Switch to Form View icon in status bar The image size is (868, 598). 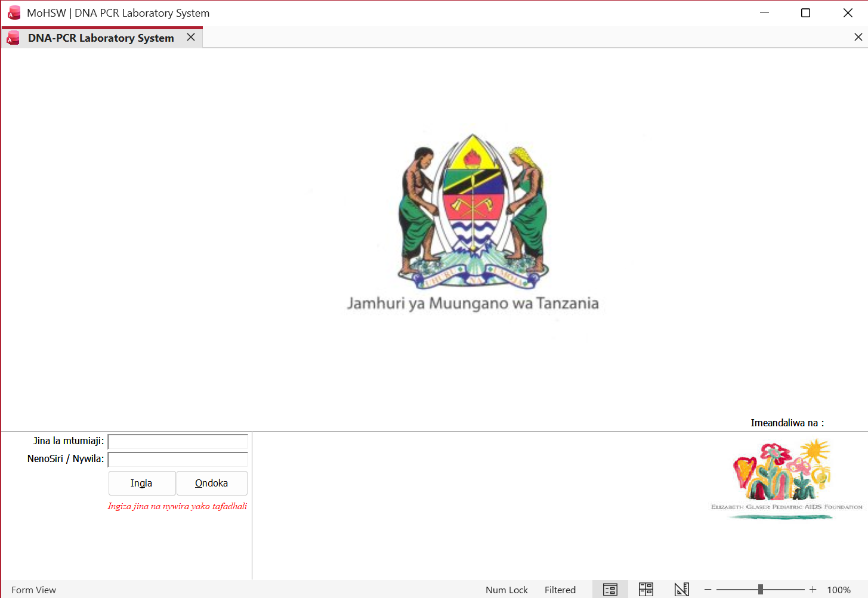tap(610, 590)
